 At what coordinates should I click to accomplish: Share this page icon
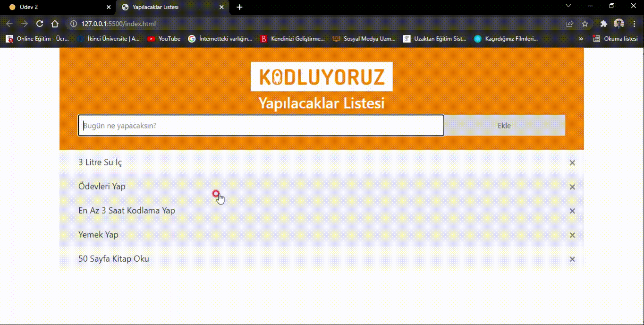click(x=570, y=24)
